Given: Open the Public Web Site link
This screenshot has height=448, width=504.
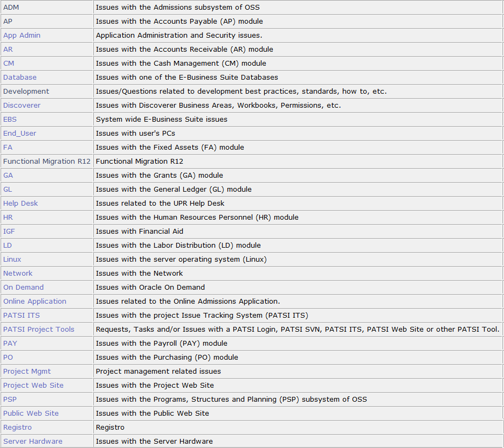Looking at the screenshot, I should pyautogui.click(x=31, y=414).
